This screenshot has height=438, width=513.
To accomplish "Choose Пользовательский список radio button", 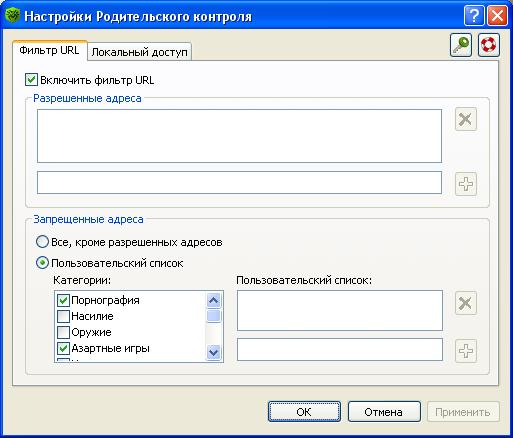I will coord(42,263).
